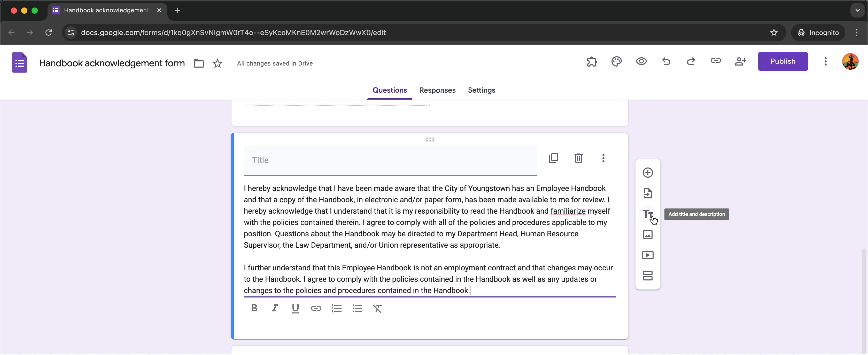Click into the Title input field

[x=390, y=160]
